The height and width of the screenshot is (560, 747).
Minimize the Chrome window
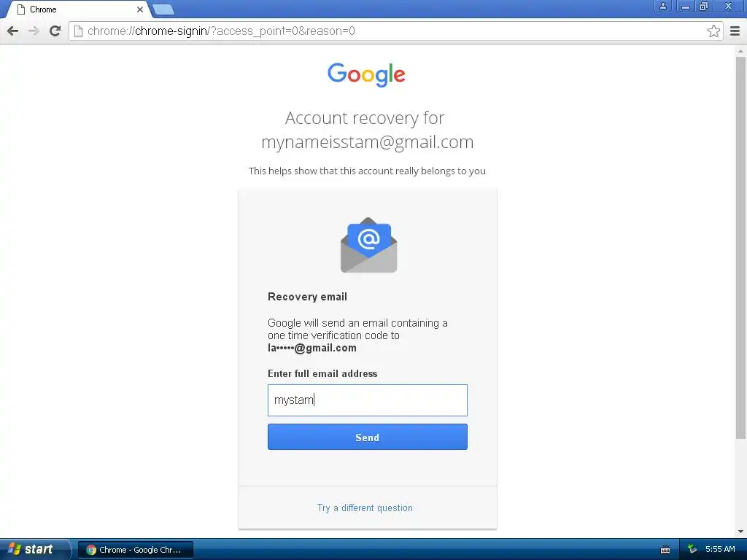tap(685, 7)
